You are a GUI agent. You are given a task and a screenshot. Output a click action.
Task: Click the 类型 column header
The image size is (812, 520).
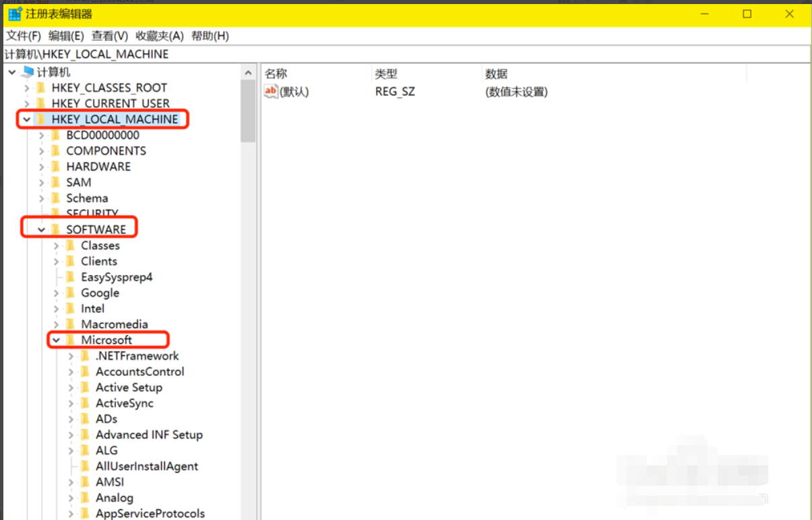386,74
